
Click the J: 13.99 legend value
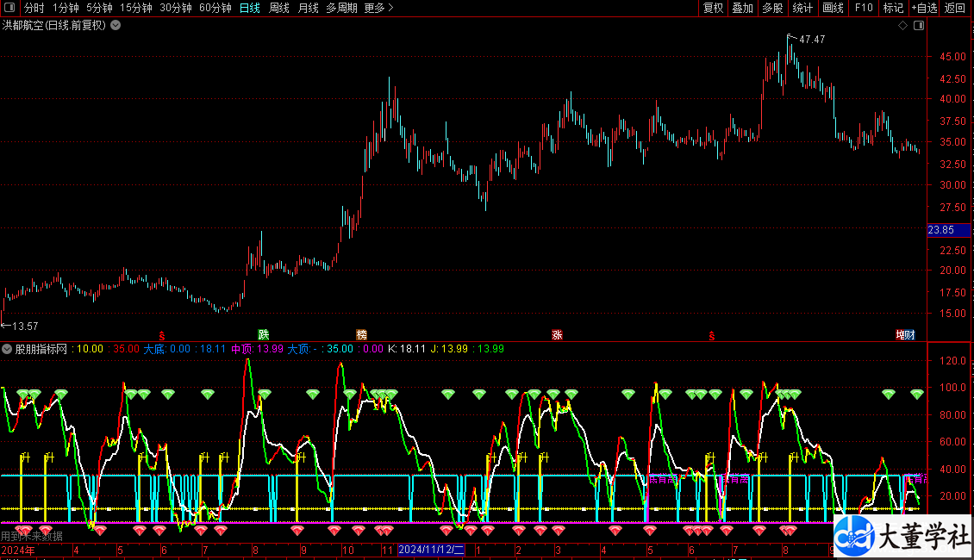(449, 349)
